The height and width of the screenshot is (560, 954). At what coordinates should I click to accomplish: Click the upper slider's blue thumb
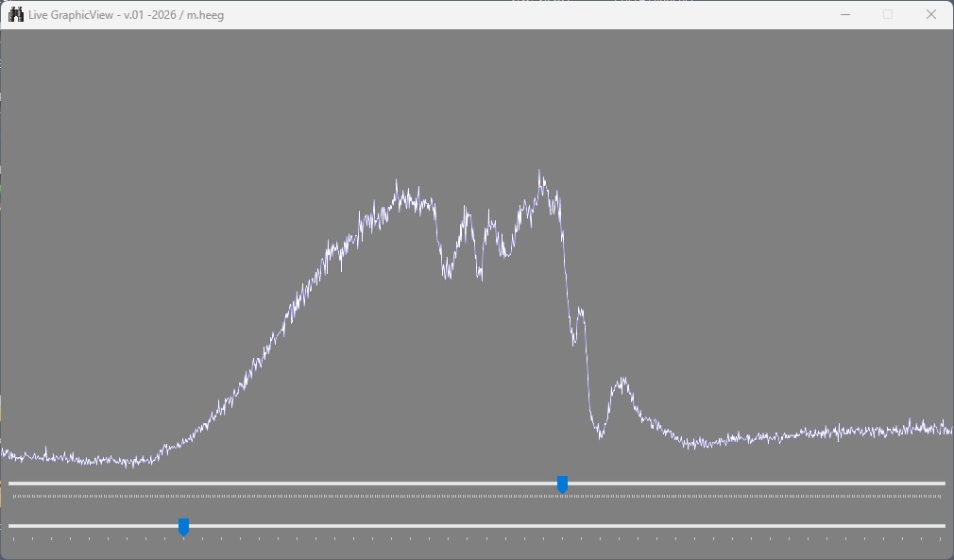tap(562, 484)
